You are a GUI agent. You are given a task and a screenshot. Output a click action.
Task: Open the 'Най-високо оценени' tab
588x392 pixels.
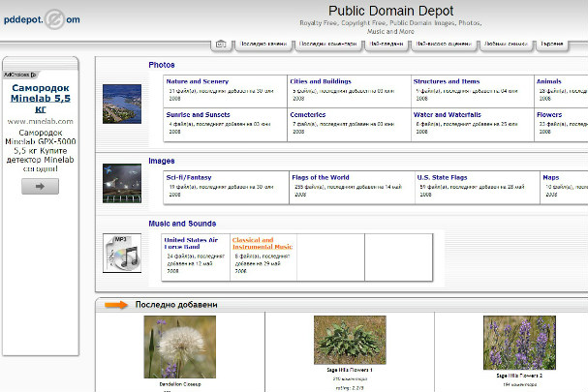coord(444,44)
